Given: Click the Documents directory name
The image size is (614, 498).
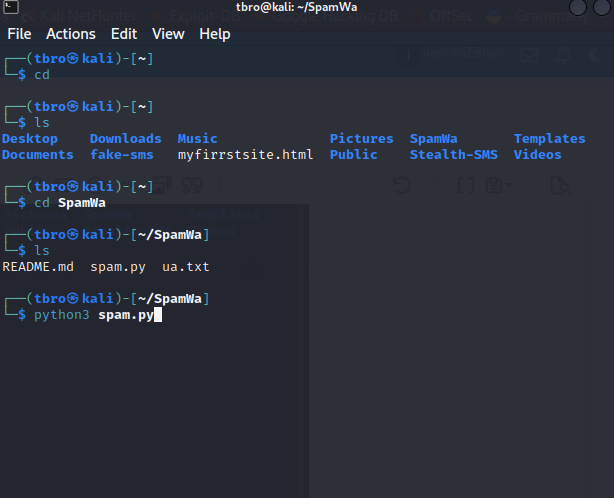Looking at the screenshot, I should (x=38, y=155).
